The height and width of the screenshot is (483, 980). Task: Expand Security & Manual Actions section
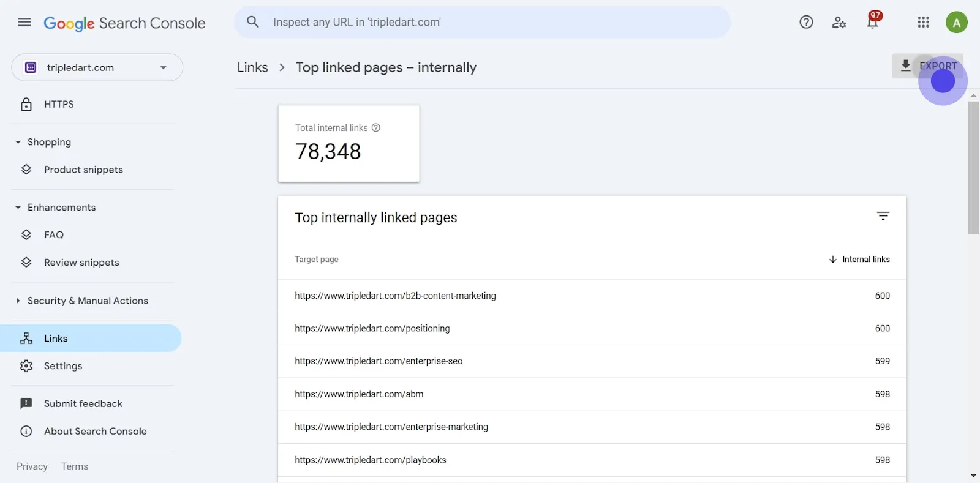point(18,301)
